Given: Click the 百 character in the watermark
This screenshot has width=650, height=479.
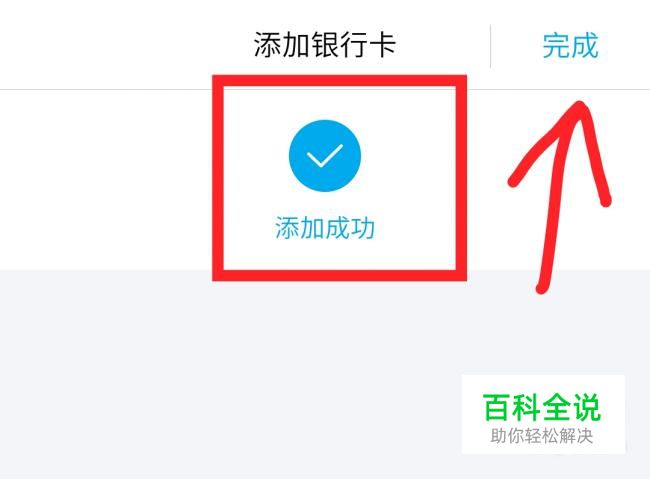Looking at the screenshot, I should click(x=496, y=407).
